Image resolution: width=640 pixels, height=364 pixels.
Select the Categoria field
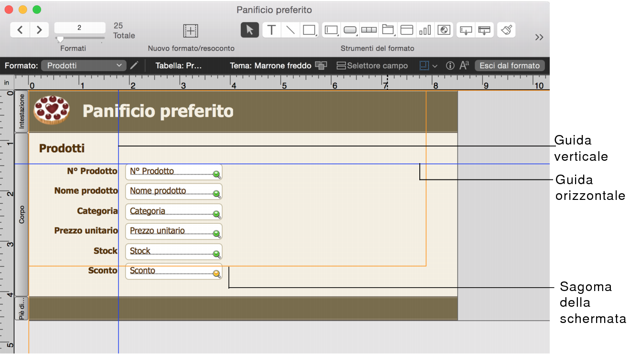(x=174, y=212)
